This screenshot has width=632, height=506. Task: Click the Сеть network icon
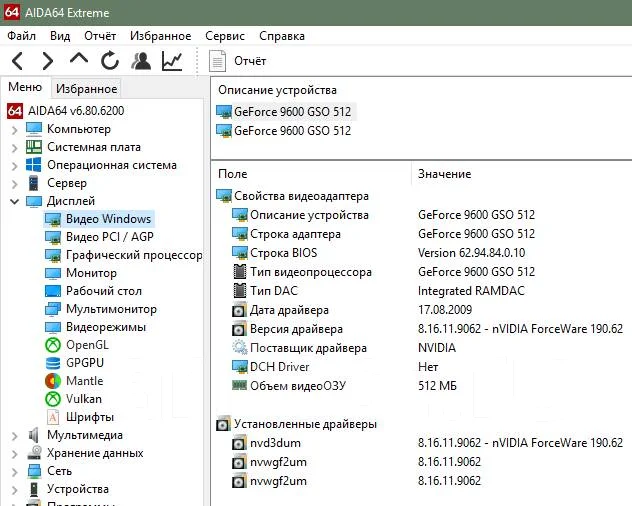34,471
